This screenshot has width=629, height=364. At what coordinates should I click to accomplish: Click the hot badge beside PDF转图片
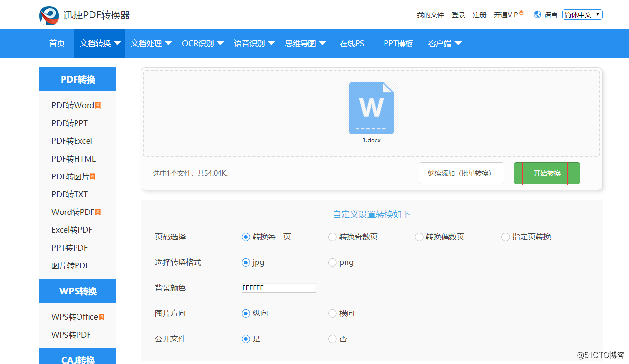pyautogui.click(x=92, y=176)
